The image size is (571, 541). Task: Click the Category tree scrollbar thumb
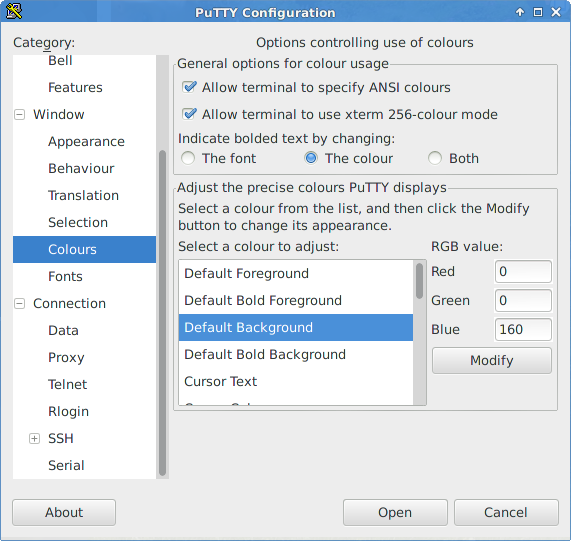click(162, 313)
